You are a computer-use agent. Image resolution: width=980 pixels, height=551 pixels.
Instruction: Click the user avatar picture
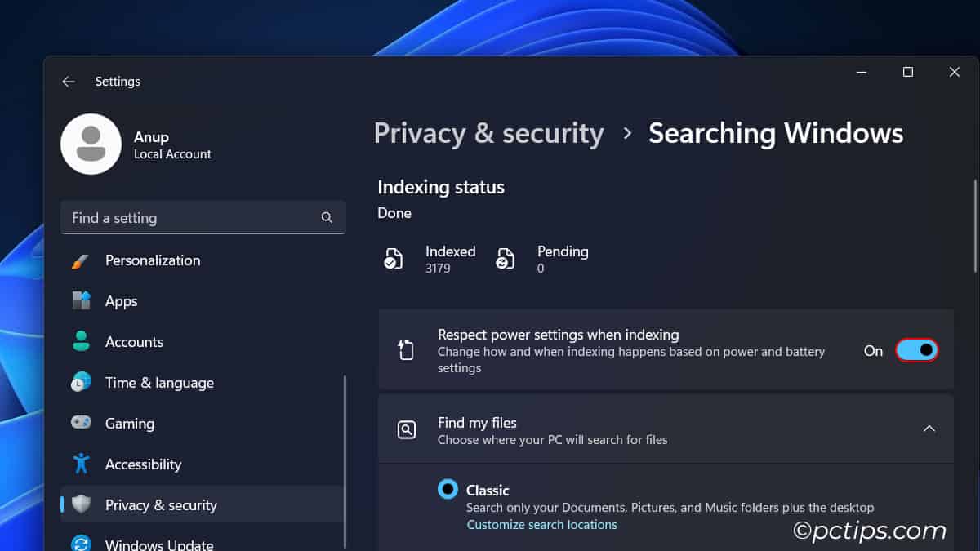pos(91,144)
